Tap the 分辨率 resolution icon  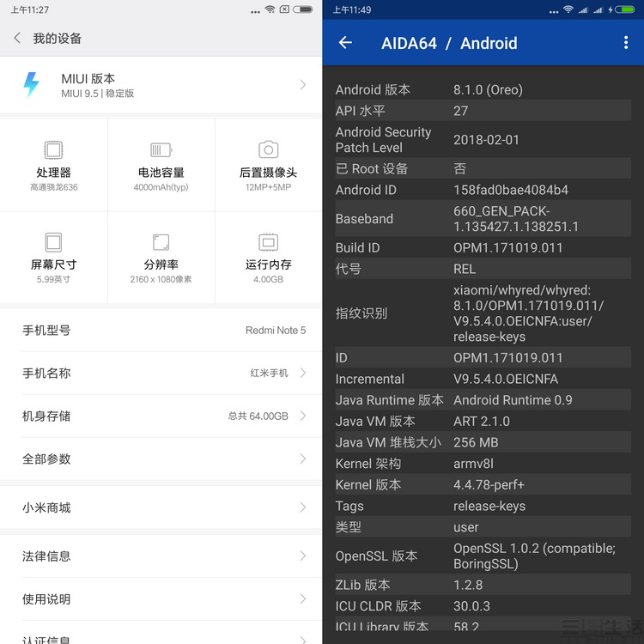click(x=161, y=242)
